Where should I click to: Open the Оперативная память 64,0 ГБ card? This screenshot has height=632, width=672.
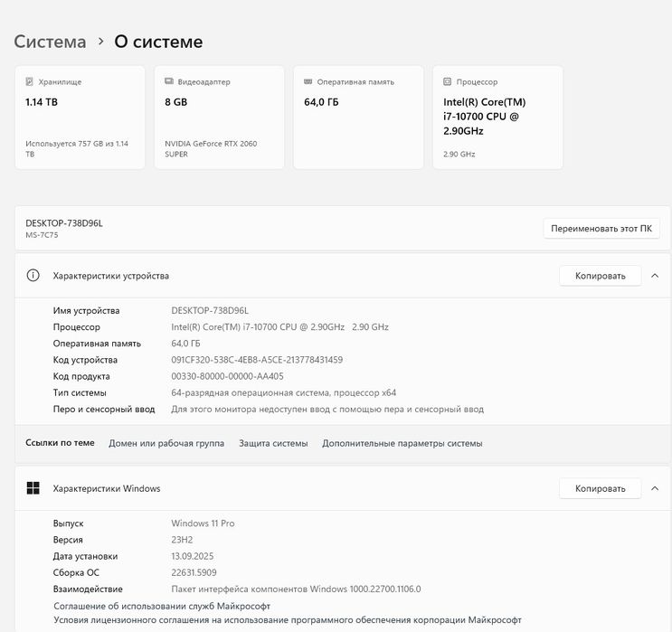click(358, 118)
